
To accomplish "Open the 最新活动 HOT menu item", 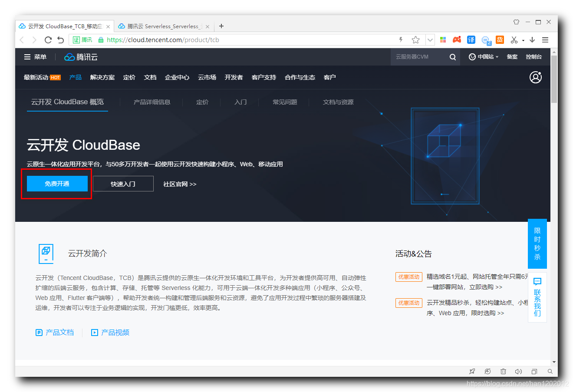I will tap(42, 77).
